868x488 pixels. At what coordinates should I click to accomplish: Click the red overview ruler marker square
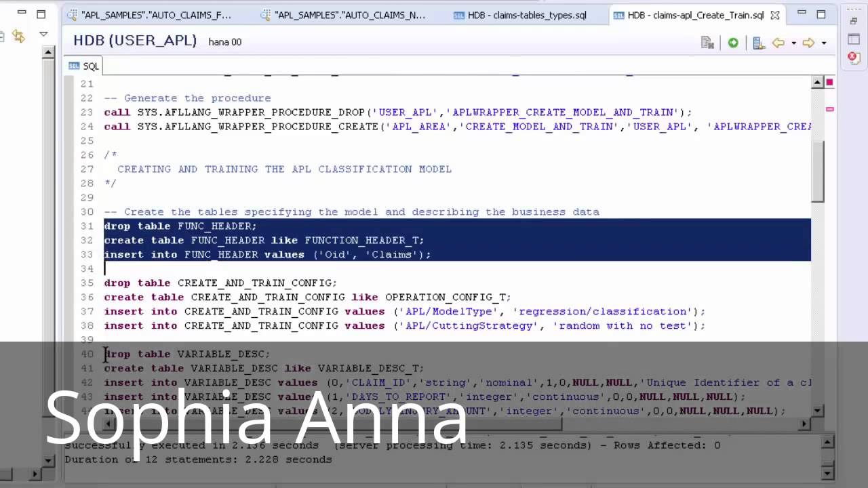pos(829,82)
